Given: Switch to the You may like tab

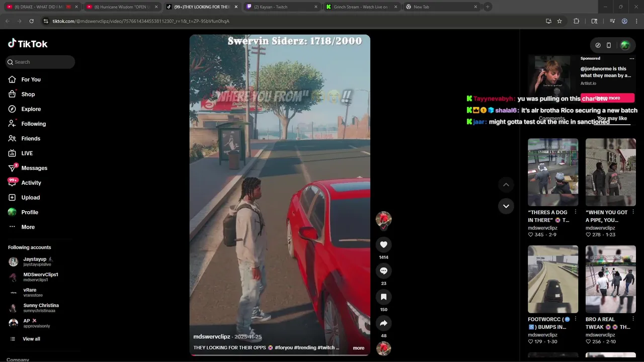Looking at the screenshot, I should click(612, 119).
